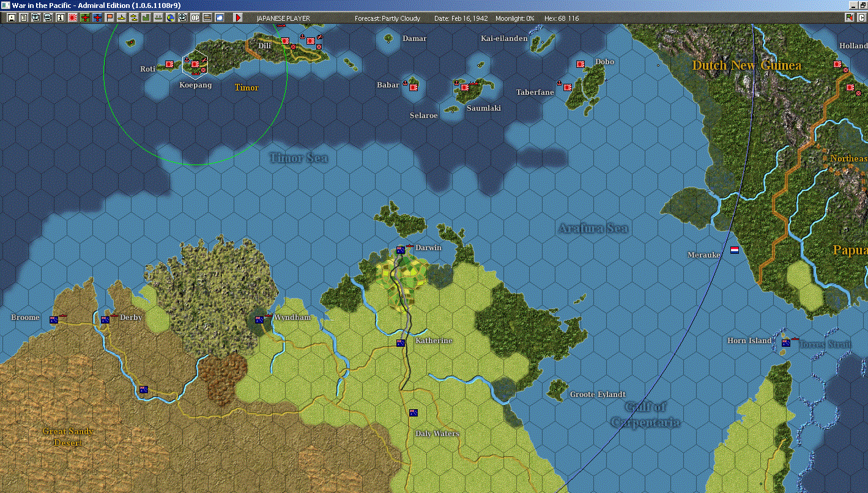Screen dimensions: 868x493
Task: Click the 'Dili' map label
Action: pyautogui.click(x=264, y=45)
